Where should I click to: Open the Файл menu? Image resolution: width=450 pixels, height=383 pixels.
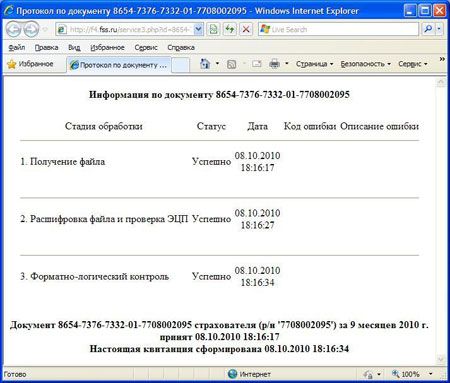(x=17, y=47)
